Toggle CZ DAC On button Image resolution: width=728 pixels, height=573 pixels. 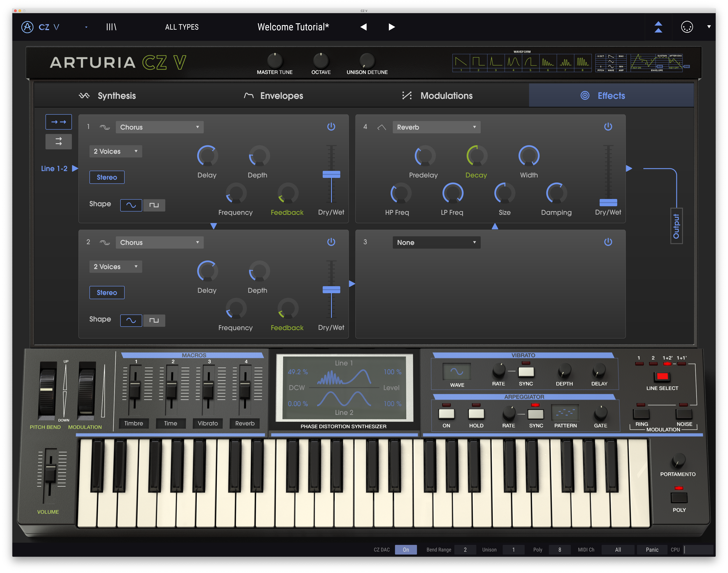tap(406, 550)
